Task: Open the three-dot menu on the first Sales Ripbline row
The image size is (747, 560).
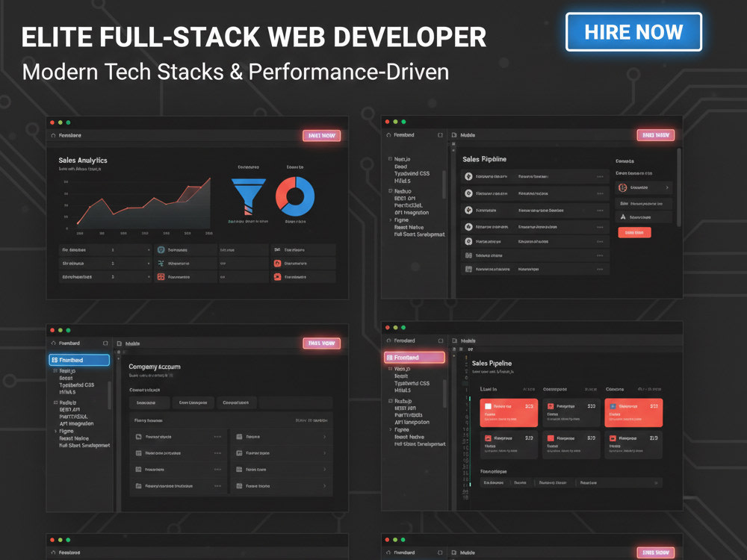Action: pos(601,177)
